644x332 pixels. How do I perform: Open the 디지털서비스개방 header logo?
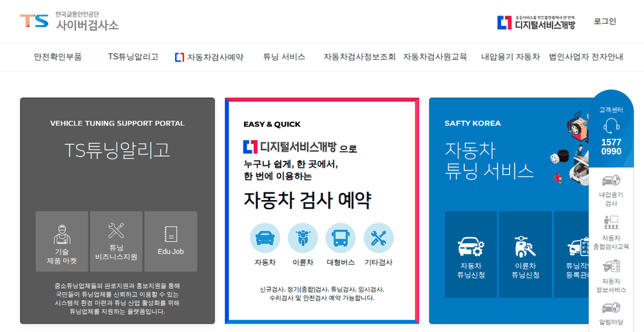click(x=536, y=23)
